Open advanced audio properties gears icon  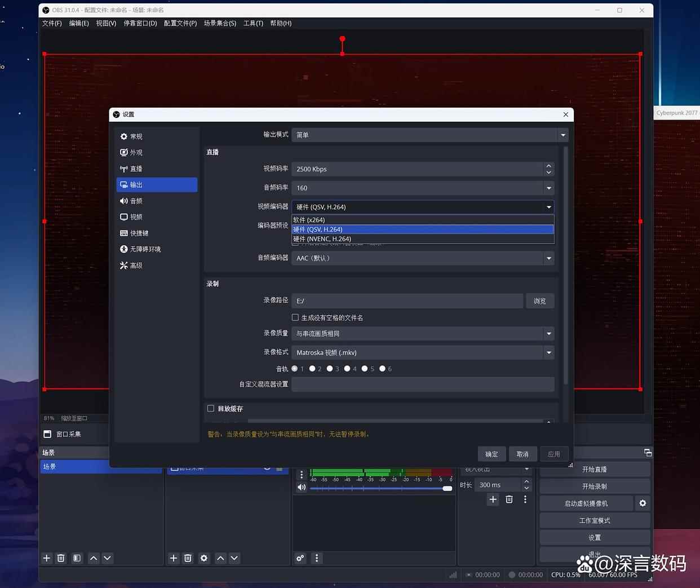(x=300, y=558)
